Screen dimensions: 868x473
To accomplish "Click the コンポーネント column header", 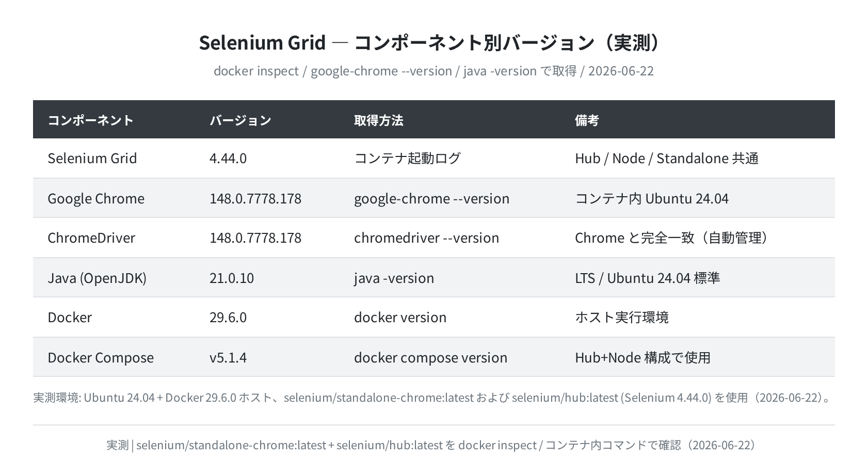I will 90,120.
